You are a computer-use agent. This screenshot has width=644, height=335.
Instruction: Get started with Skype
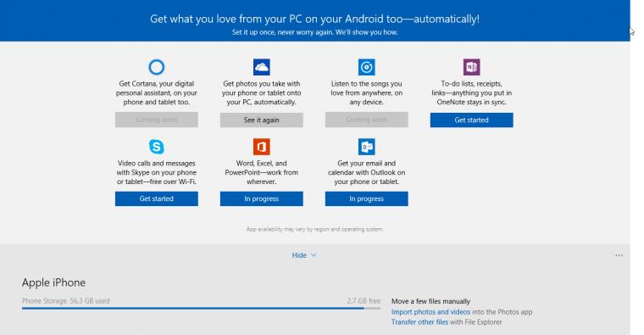click(x=157, y=198)
